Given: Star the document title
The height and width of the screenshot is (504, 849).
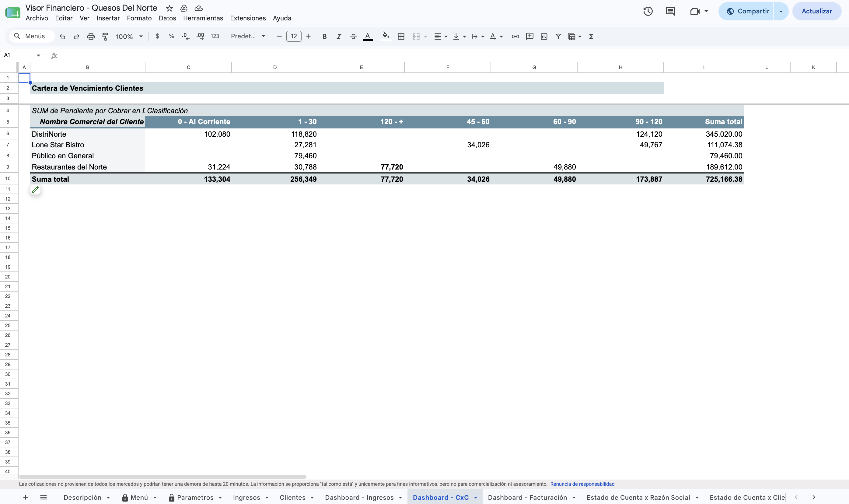Looking at the screenshot, I should (169, 8).
